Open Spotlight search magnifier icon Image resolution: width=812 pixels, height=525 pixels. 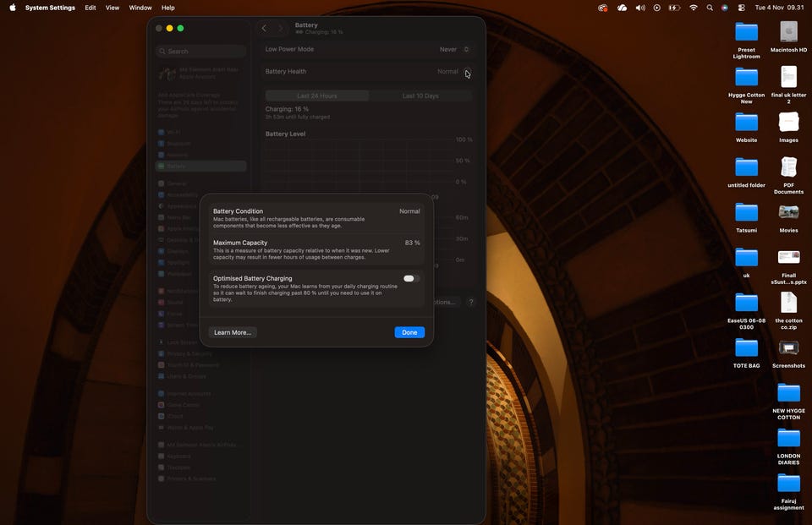click(x=710, y=8)
